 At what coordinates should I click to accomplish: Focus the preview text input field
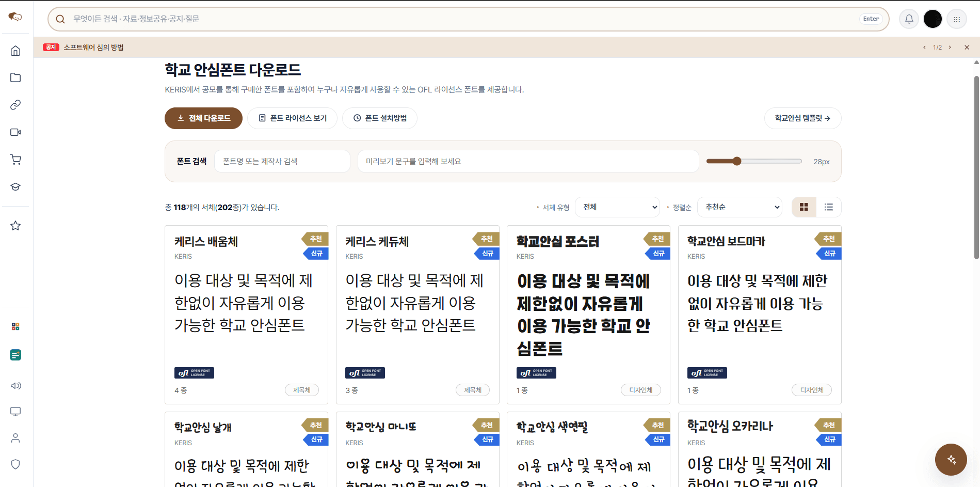tap(528, 161)
